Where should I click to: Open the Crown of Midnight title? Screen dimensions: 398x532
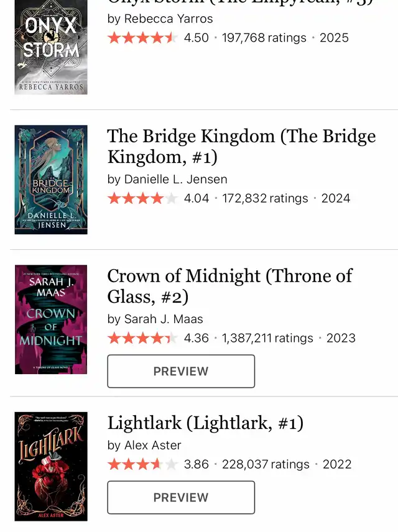(x=229, y=286)
